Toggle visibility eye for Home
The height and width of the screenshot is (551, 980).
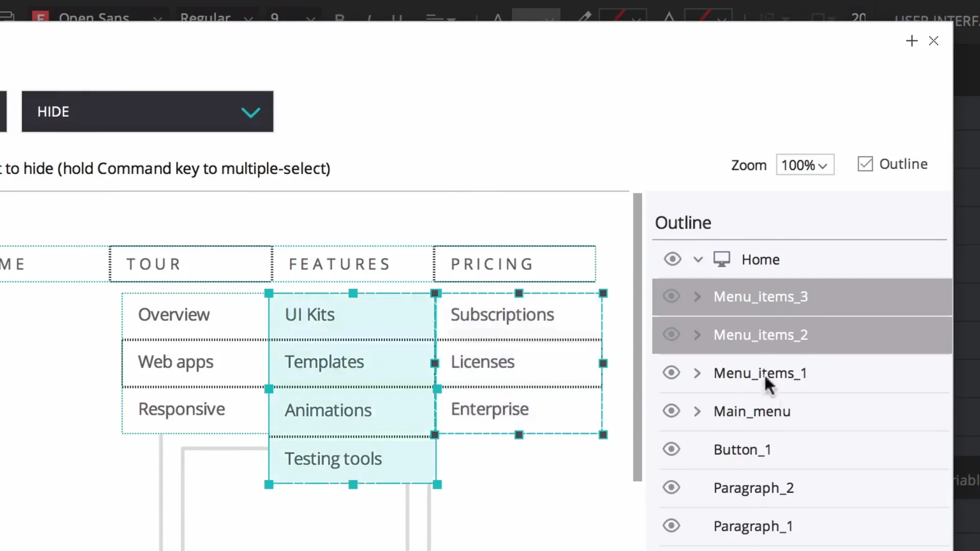click(x=672, y=259)
